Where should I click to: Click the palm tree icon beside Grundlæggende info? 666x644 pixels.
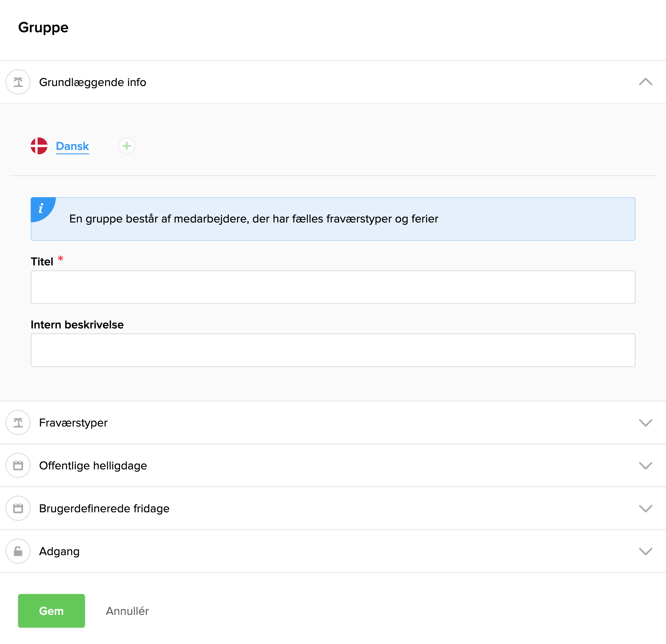[18, 82]
